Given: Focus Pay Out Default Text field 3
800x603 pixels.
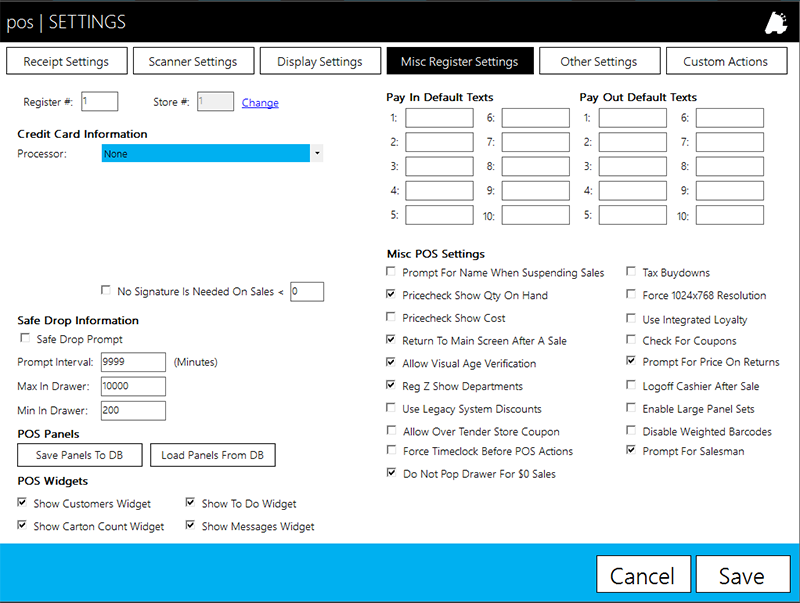Looking at the screenshot, I should [633, 166].
